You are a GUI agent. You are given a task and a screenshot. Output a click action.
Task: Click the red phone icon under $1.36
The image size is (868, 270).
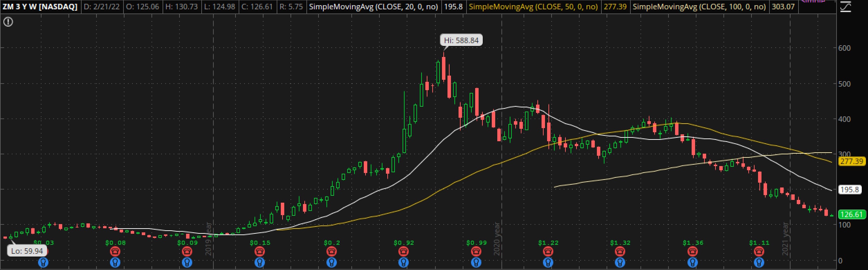click(x=693, y=251)
